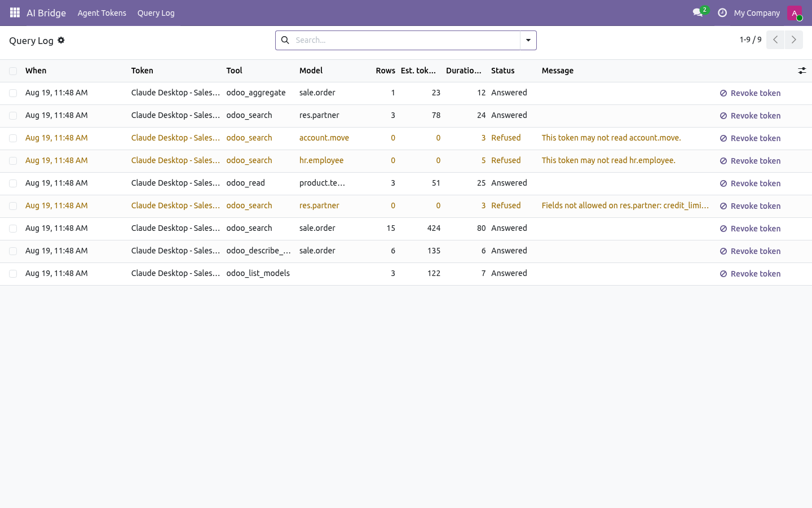Image resolution: width=812 pixels, height=508 pixels.
Task: Revoke token for hr.employee refused row
Action: (x=750, y=161)
